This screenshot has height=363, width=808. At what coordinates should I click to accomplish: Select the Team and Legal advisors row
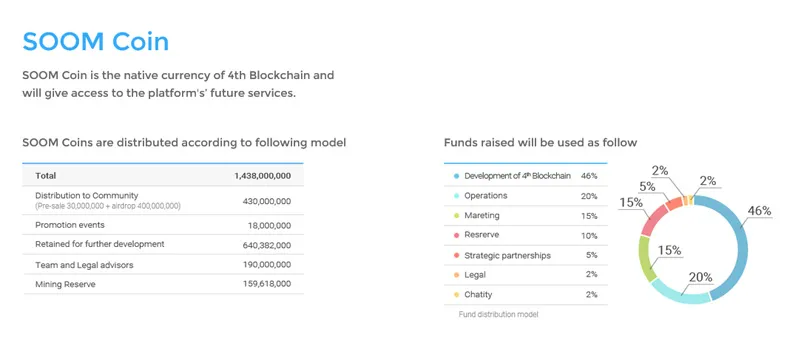(163, 265)
